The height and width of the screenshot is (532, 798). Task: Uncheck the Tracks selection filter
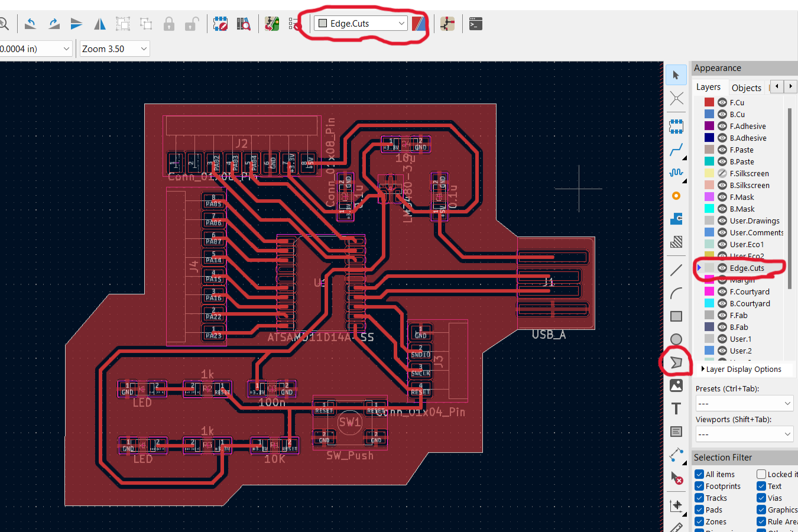(x=699, y=498)
